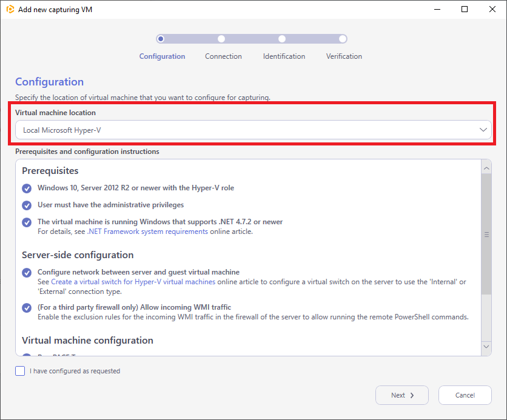Select the Configuration wizard step label
The height and width of the screenshot is (420, 507).
162,56
